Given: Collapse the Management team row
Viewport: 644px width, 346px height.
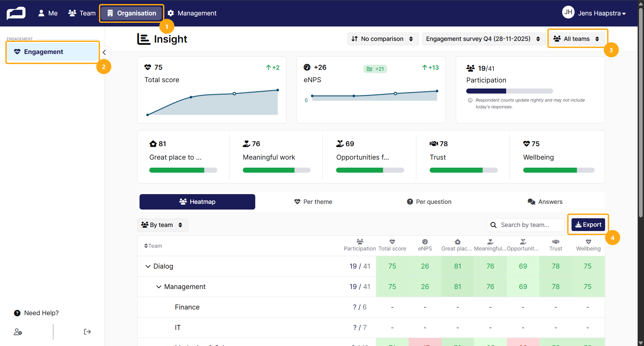Looking at the screenshot, I should pyautogui.click(x=159, y=287).
